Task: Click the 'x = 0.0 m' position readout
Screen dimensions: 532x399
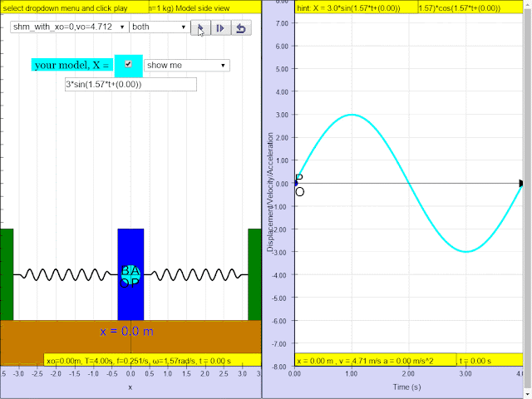Action: [x=126, y=331]
